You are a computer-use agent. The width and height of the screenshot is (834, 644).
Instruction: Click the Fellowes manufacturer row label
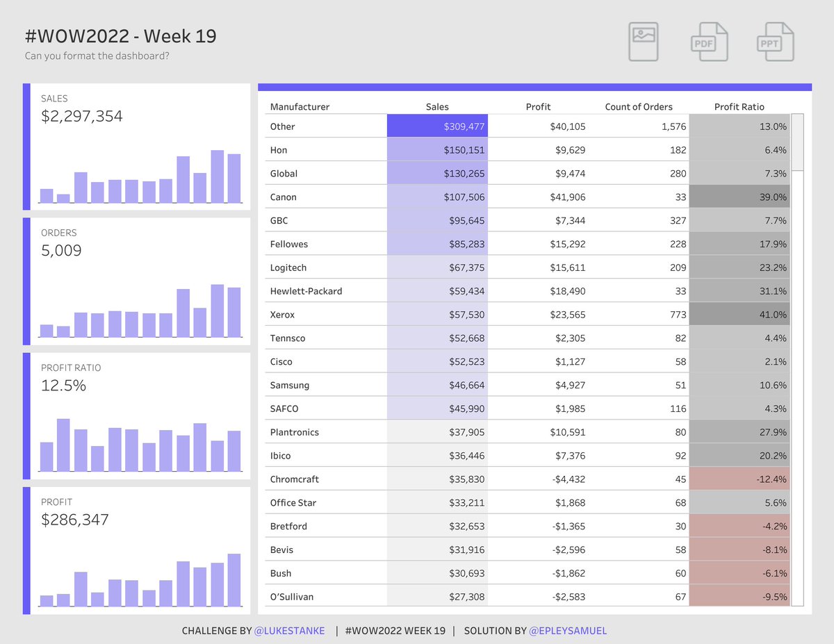coord(288,244)
